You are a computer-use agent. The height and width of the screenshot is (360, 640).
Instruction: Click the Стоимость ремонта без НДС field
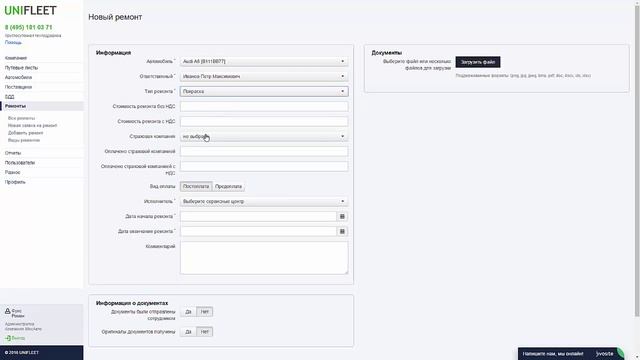click(264, 107)
